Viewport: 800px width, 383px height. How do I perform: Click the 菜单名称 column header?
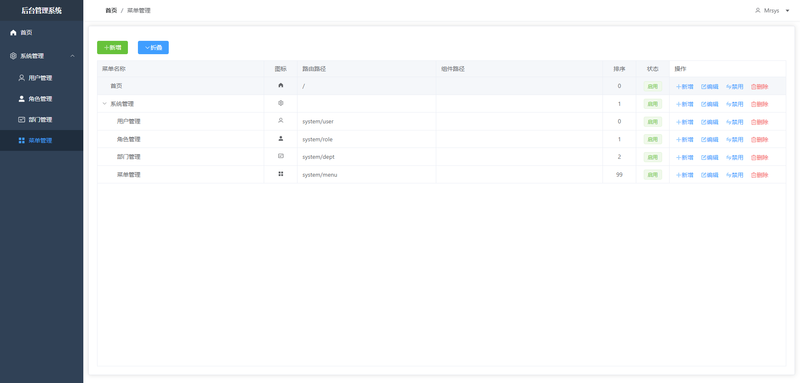pos(180,69)
